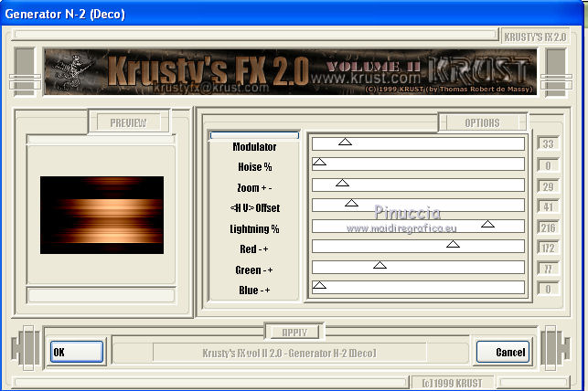This screenshot has height=391, width=588.
Task: Click the Generator N-2 (Deco) title bar
Action: pyautogui.click(x=292, y=14)
